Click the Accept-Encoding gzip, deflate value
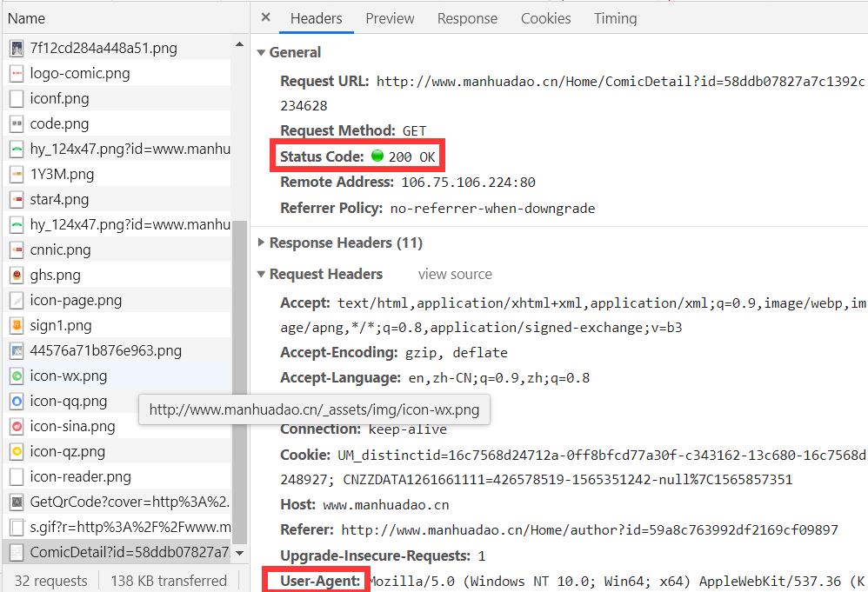 [x=456, y=353]
